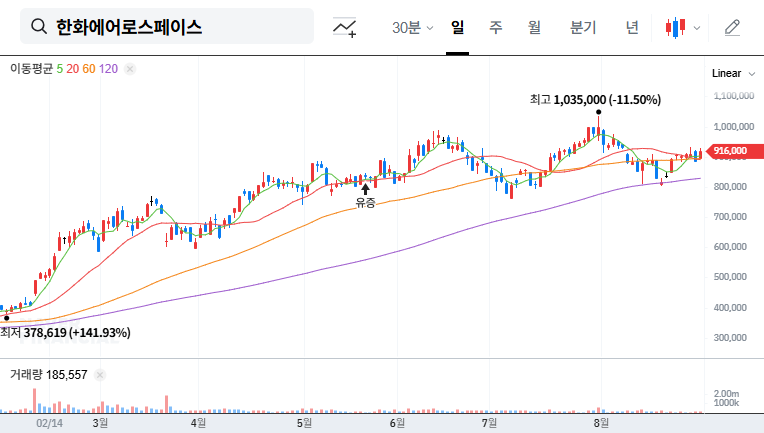Click the 60-day moving average label
This screenshot has width=764, height=433.
point(89,69)
